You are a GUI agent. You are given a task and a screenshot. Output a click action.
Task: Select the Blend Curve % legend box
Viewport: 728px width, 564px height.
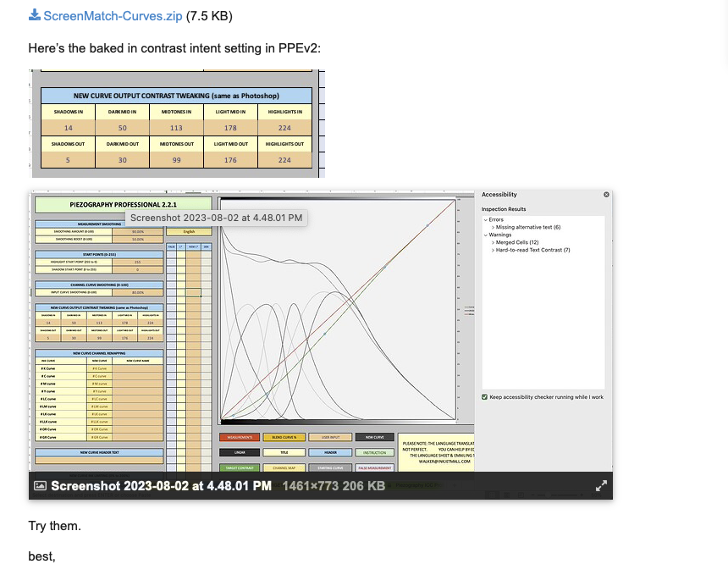click(x=284, y=438)
